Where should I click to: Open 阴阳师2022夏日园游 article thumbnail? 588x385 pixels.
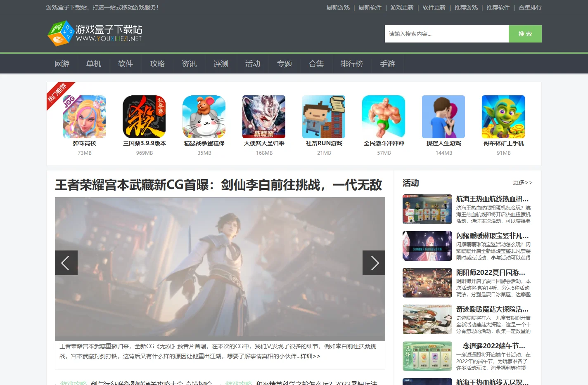[x=427, y=283]
